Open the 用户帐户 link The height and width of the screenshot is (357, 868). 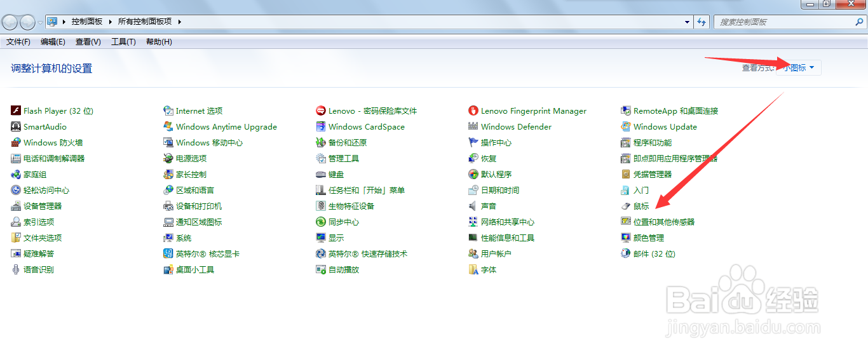click(496, 253)
